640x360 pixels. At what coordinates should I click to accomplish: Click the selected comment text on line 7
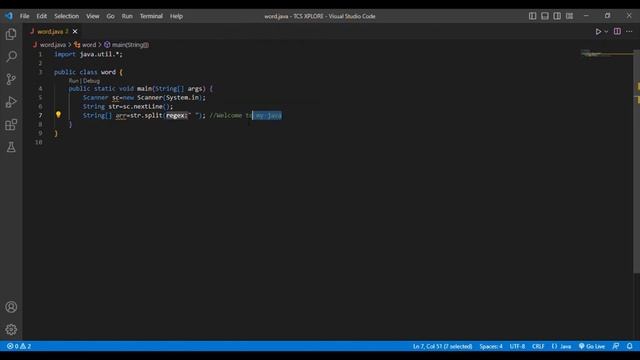(267, 116)
